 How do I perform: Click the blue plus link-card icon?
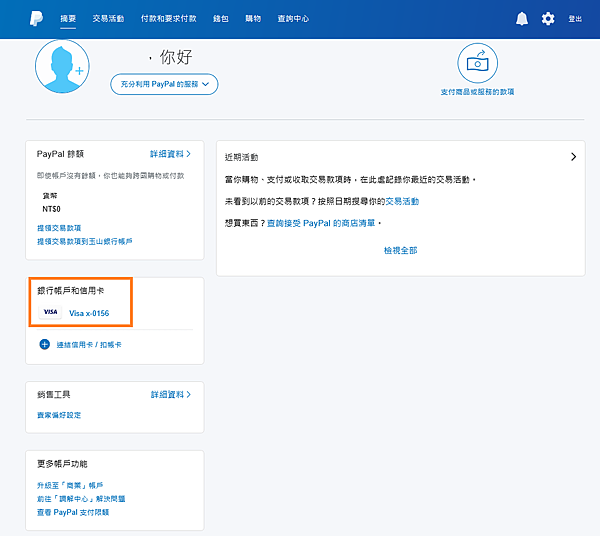(45, 344)
